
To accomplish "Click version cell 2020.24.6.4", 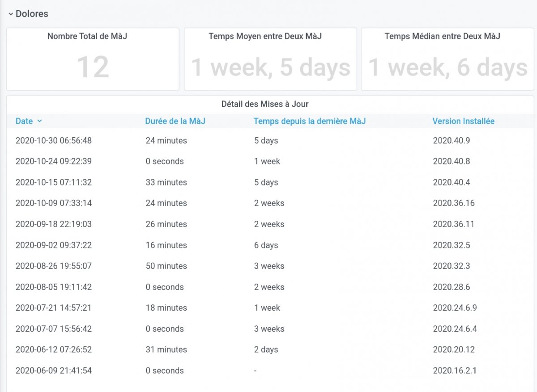I will coord(455,329).
